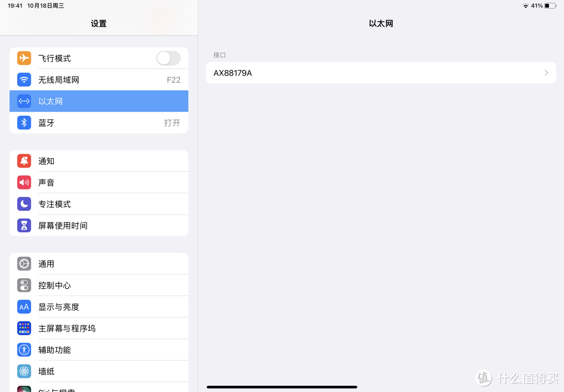
Task: Open 控制中心 settings
Action: 99,285
